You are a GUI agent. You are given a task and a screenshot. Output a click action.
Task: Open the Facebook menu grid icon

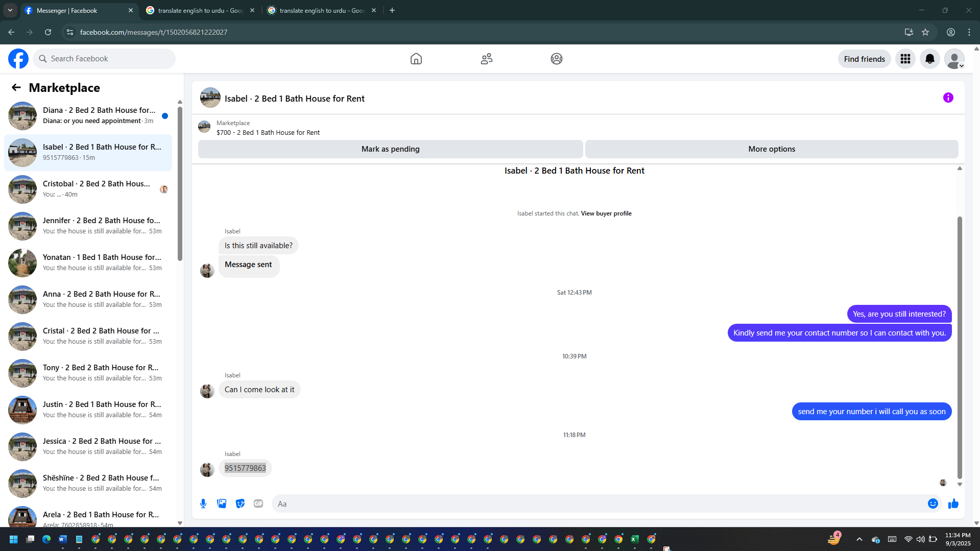(x=905, y=59)
